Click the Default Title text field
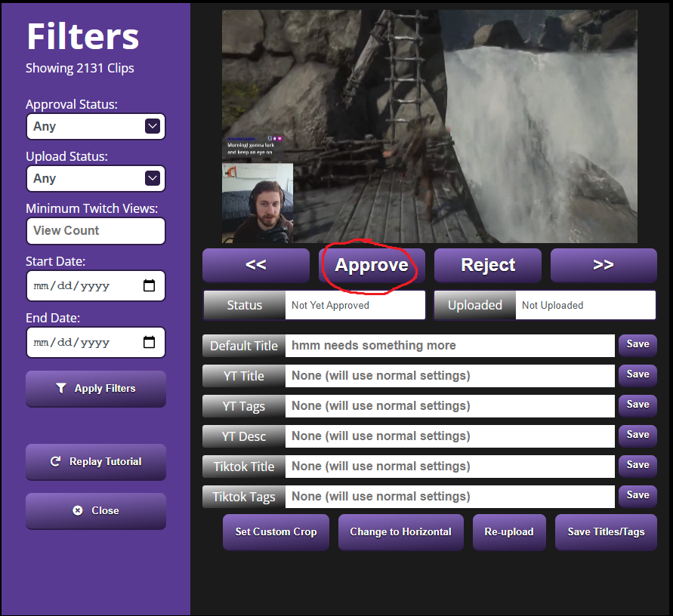This screenshot has width=673, height=616. click(x=450, y=346)
